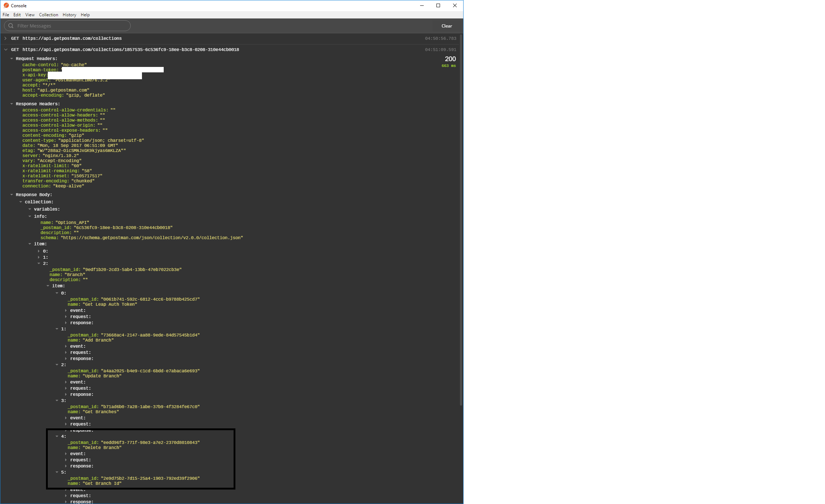This screenshot has height=504, width=825.
Task: Expand the request node under Get Branch Id
Action: click(x=66, y=495)
